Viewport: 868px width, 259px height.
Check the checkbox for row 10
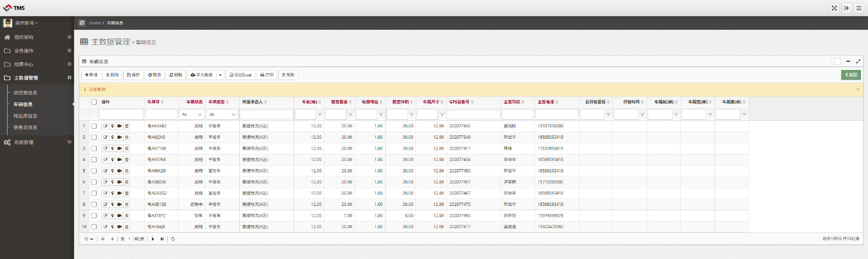(x=94, y=227)
